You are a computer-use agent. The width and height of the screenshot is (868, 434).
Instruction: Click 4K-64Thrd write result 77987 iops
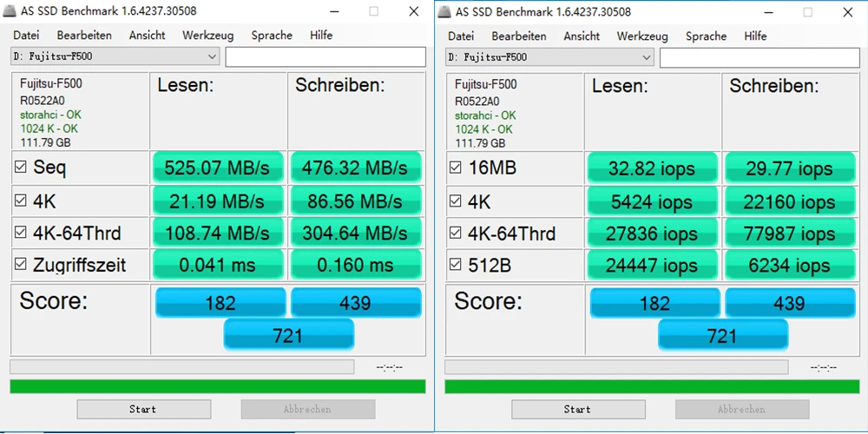pyautogui.click(x=789, y=233)
